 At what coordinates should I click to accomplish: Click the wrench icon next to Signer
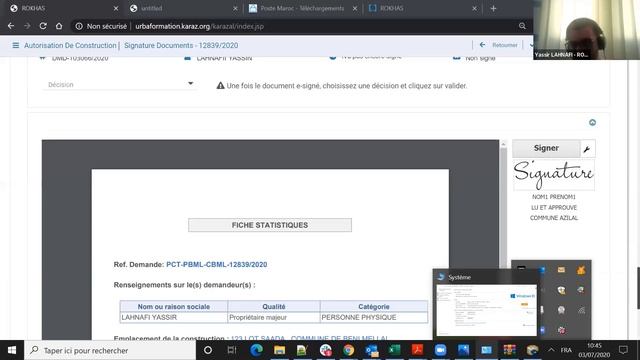(587, 149)
